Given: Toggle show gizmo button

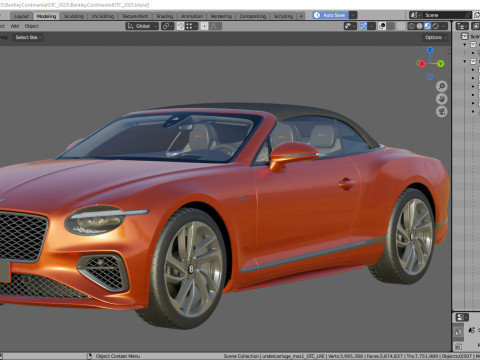Looking at the screenshot, I should coord(363,26).
